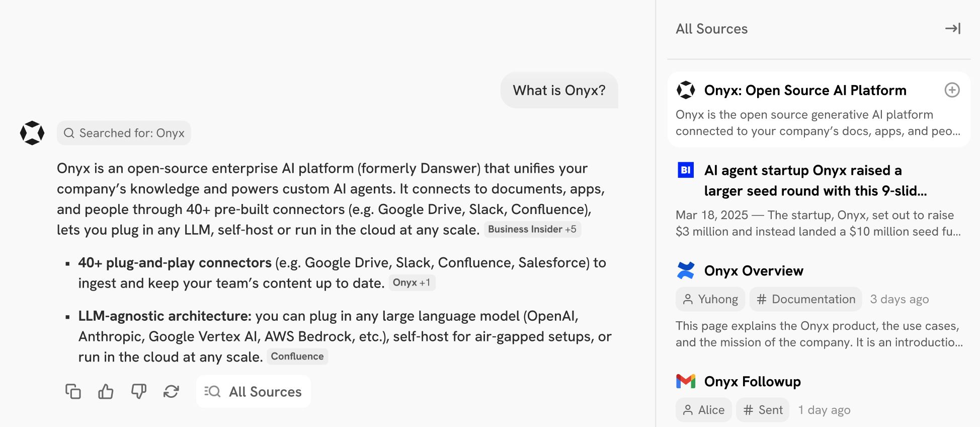Viewport: 980px width, 427px height.
Task: Copy the answer with the copy icon
Action: tap(73, 391)
